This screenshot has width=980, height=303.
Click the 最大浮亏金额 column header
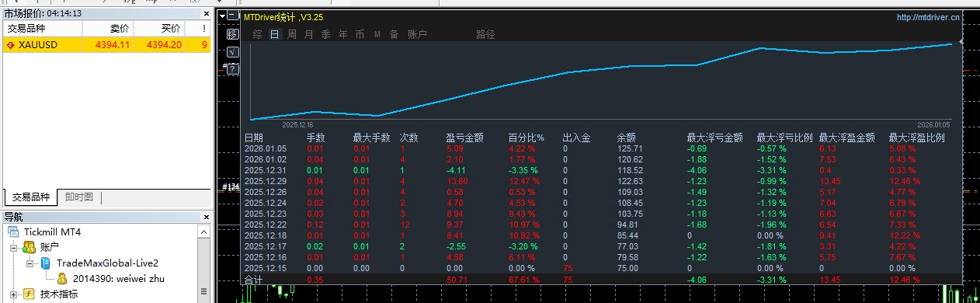point(715,138)
